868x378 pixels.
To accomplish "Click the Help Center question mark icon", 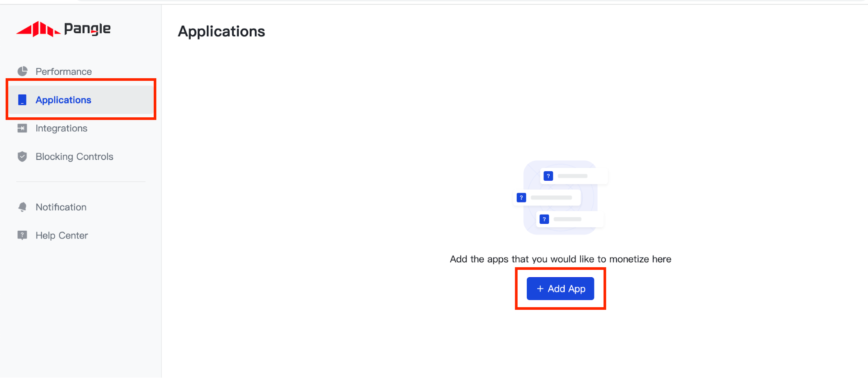I will [22, 235].
